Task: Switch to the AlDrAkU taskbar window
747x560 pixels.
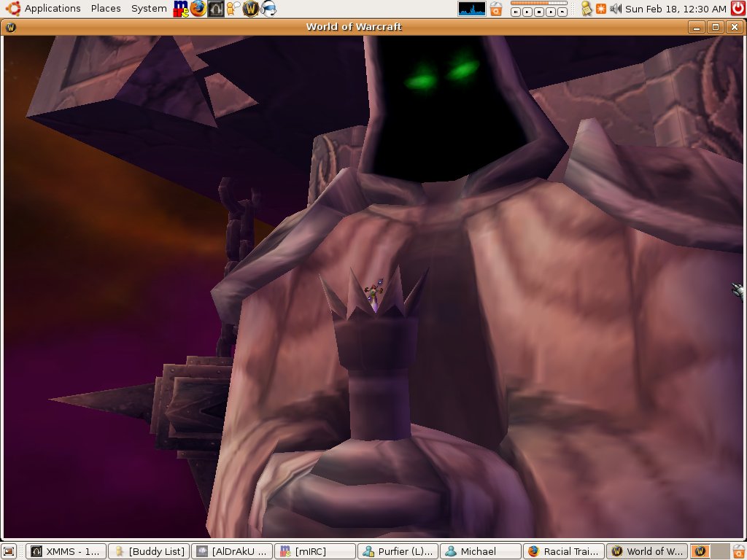Action: click(x=232, y=551)
